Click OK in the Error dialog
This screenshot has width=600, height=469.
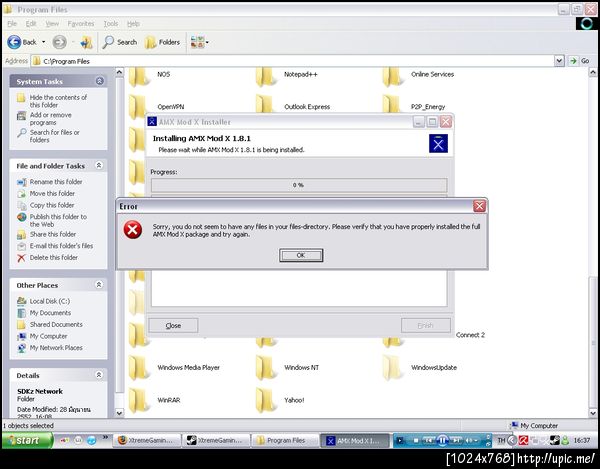click(301, 255)
